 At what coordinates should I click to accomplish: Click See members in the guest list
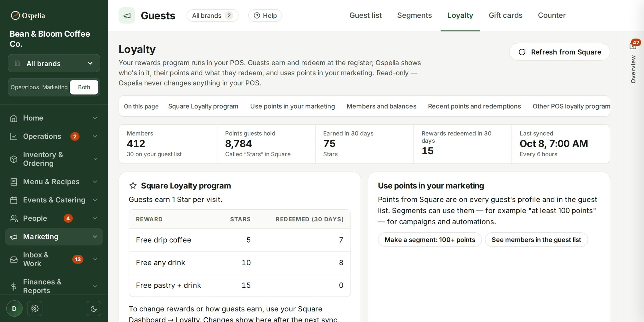536,240
